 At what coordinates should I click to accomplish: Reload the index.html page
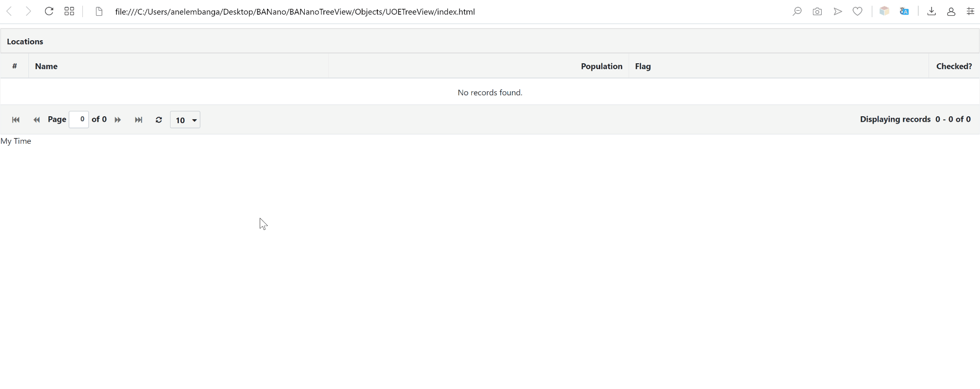pyautogui.click(x=49, y=11)
